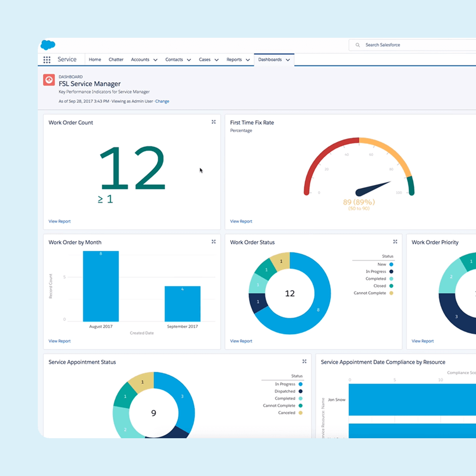Viewport: 476px width, 476px height.
Task: Click in the Search Salesforce field
Action: 413,45
